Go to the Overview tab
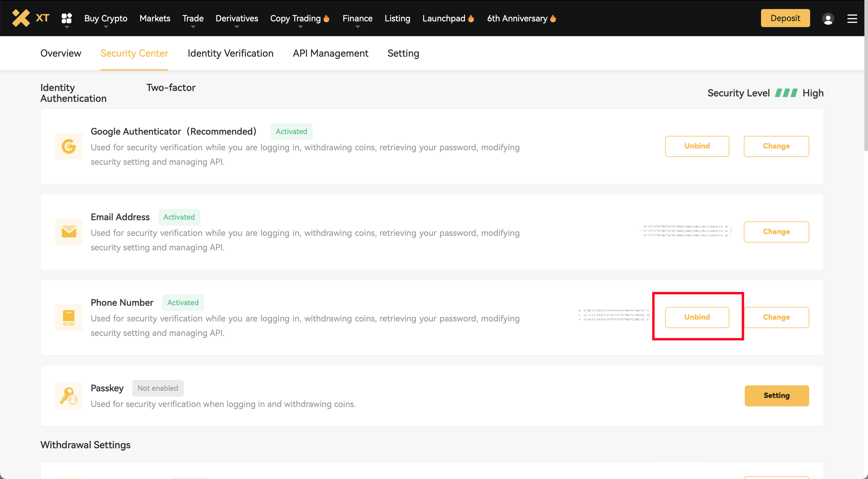The image size is (868, 479). [61, 53]
